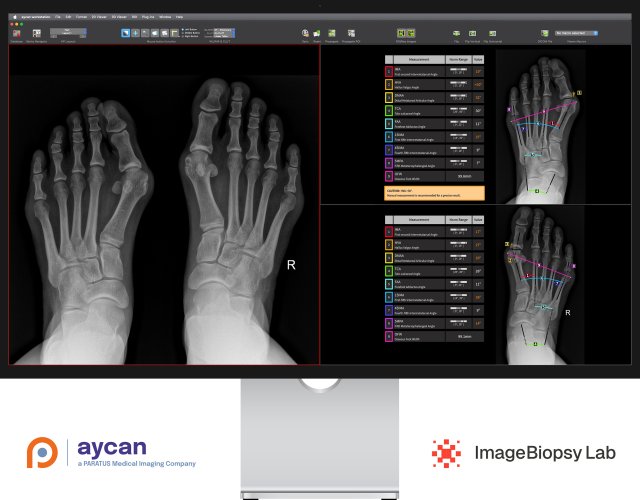Click red badge 1 in upper measurement table

tap(389, 71)
